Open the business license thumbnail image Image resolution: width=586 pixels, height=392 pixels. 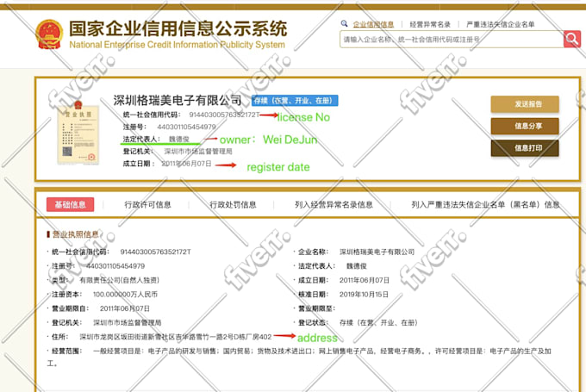78,133
